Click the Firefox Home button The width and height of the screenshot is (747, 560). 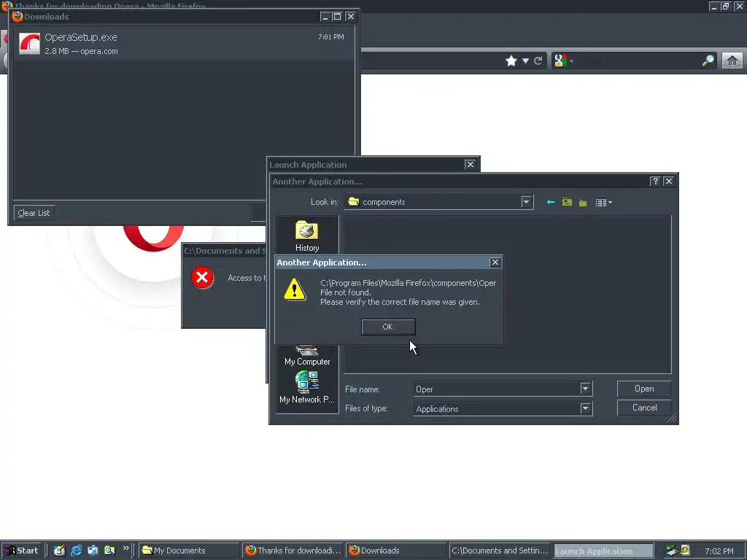point(732,61)
